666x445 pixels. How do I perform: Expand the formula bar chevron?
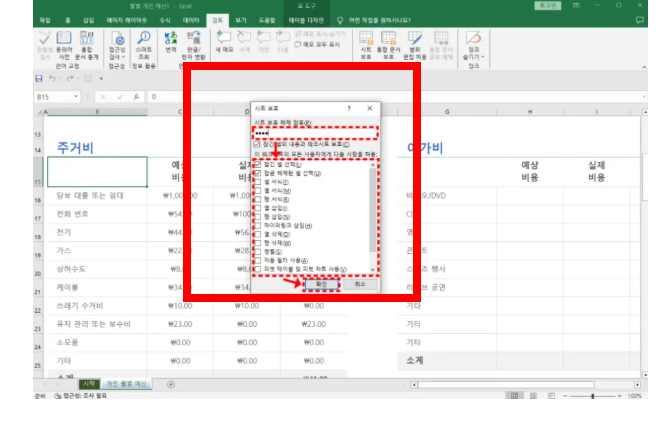644,97
